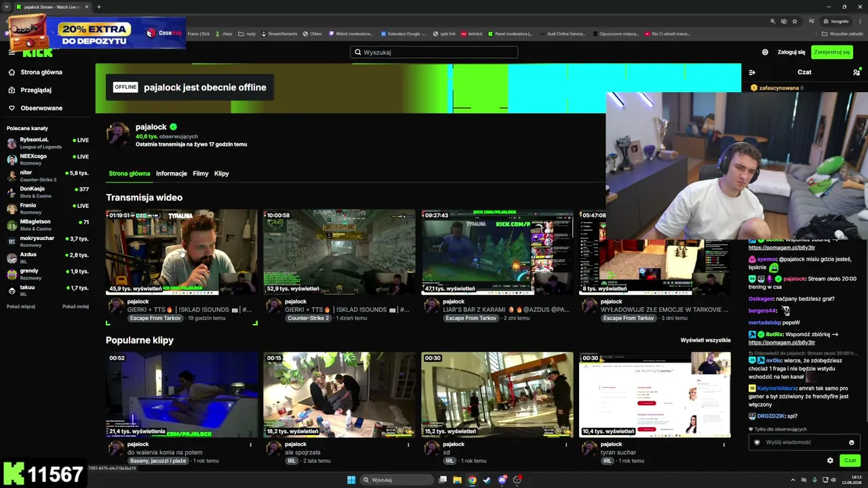Play the 00:15 'ale spojrzała' clip thumbnail
The image size is (868, 488).
pos(339,394)
